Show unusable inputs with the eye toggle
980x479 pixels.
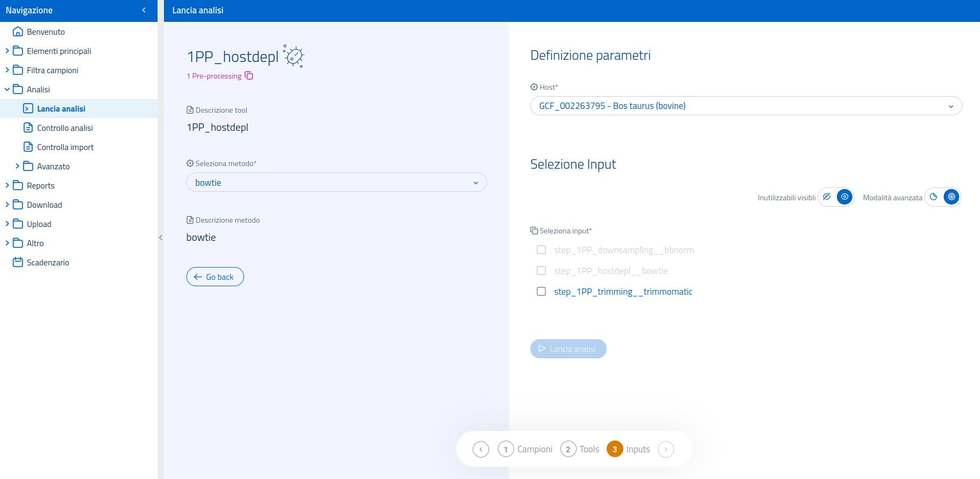click(844, 197)
